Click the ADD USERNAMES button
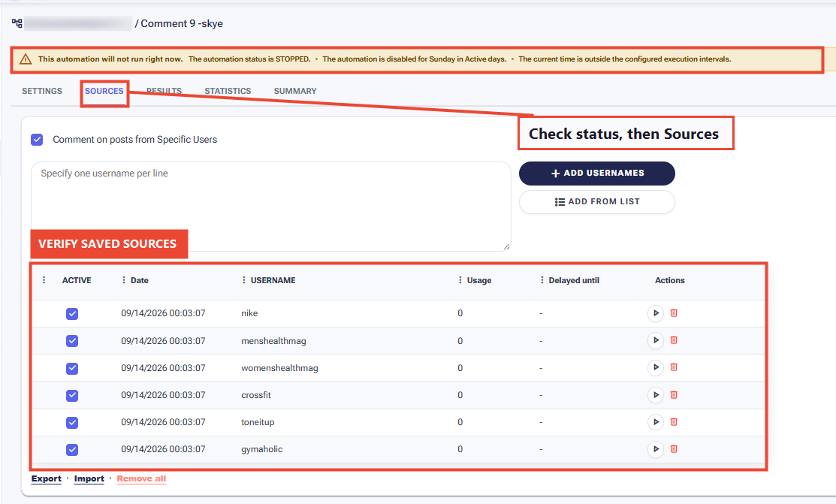This screenshot has height=504, width=836. [597, 174]
